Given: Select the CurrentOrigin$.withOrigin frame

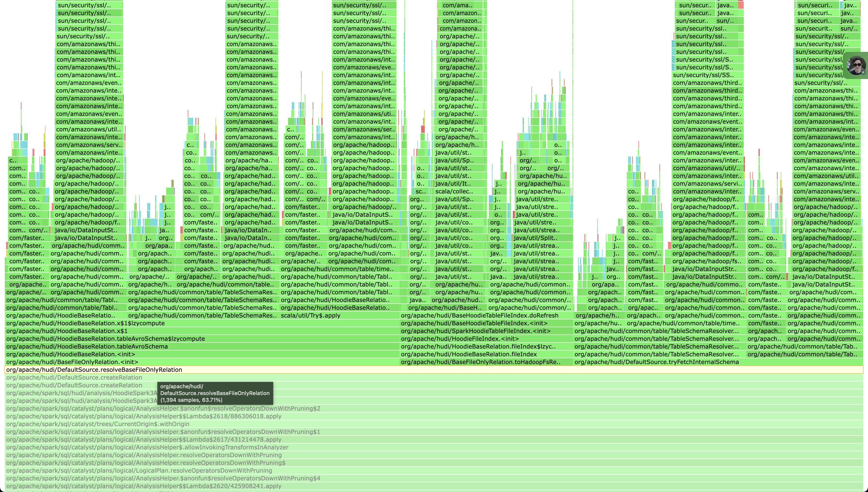Looking at the screenshot, I should 98,424.
